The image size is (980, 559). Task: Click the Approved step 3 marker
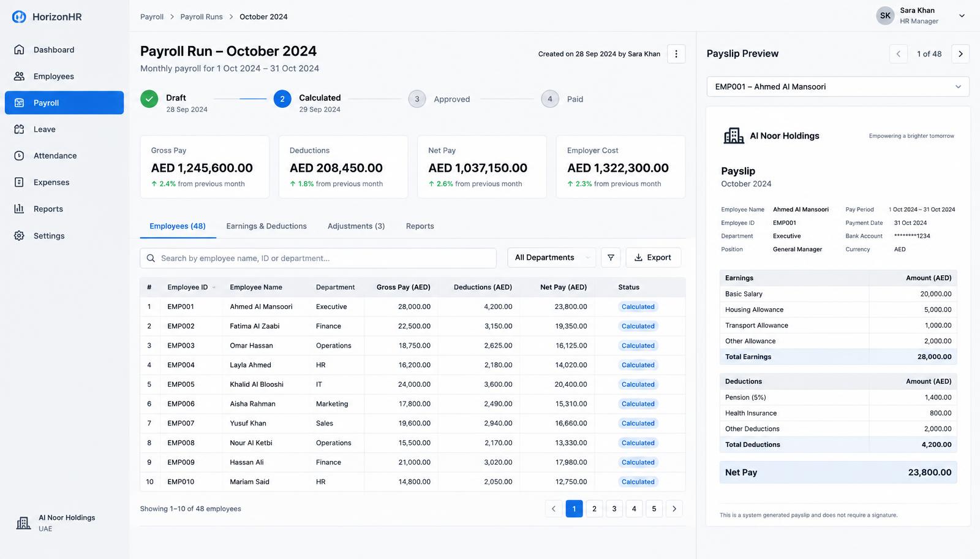point(417,99)
